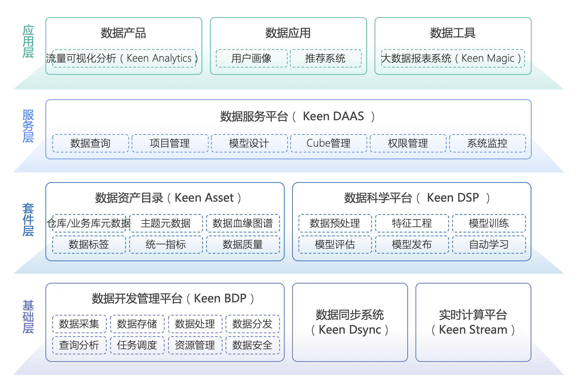581x392 pixels.
Task: Click the 任务调度 box
Action: [x=137, y=345]
